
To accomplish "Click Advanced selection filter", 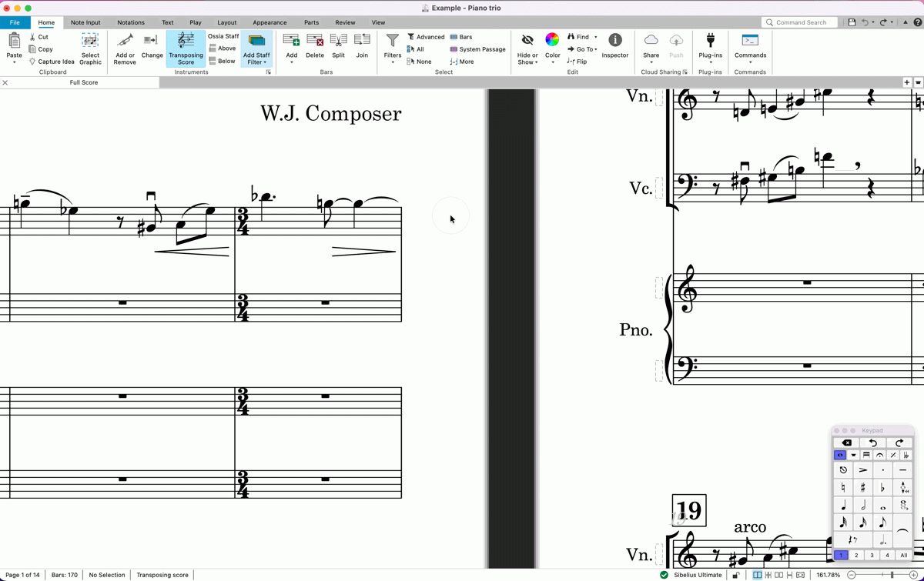I will coord(426,37).
